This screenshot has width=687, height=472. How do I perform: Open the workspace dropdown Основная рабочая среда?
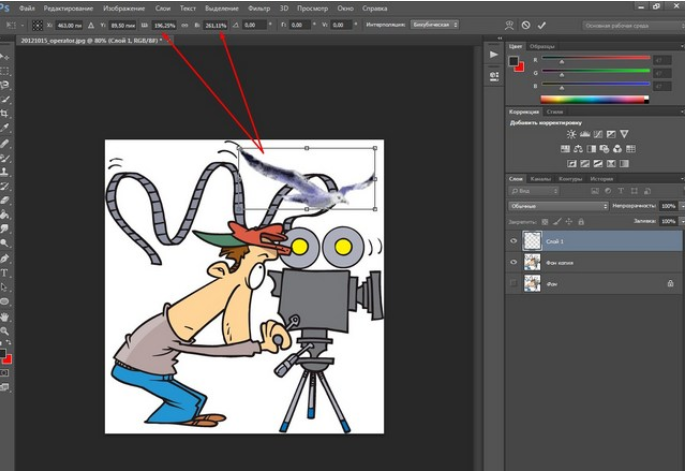[620, 24]
